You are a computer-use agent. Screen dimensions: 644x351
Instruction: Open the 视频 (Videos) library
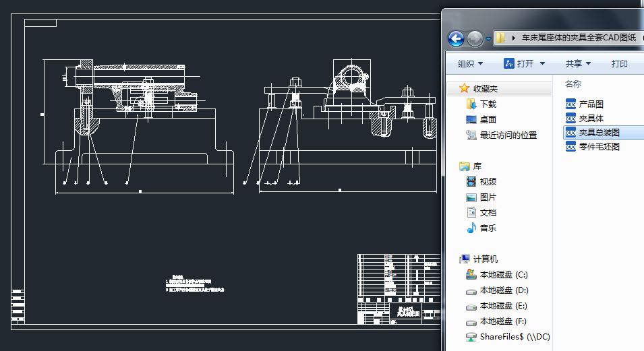[x=488, y=181]
